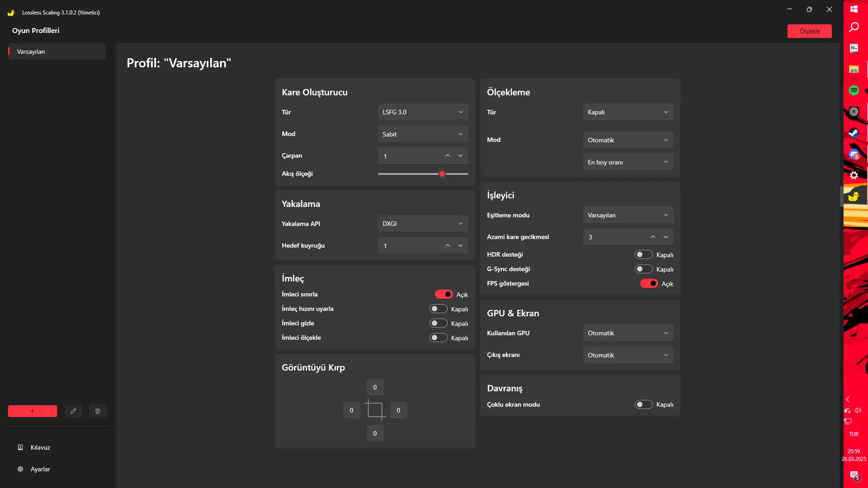
Task: Click the Ölçekle scale button
Action: 810,31
